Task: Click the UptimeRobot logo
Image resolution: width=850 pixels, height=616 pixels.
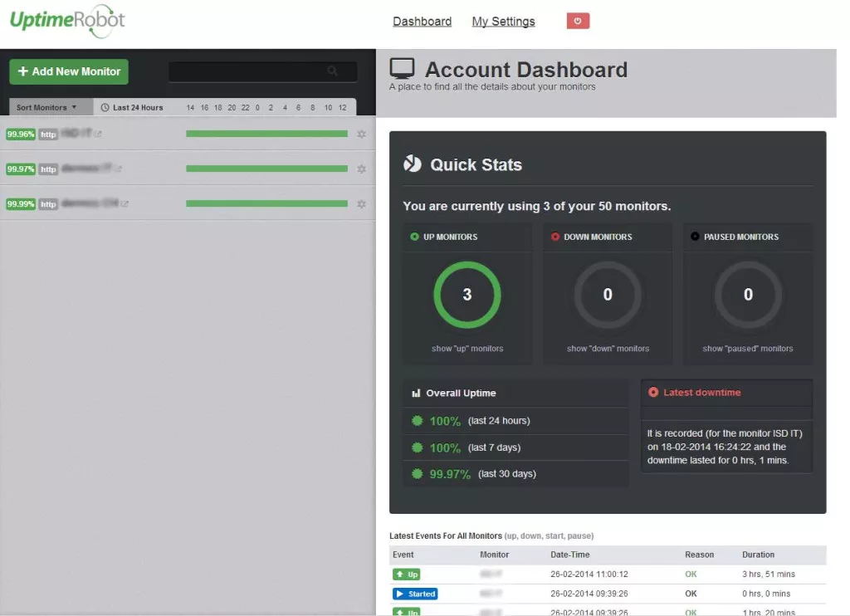Action: 66,21
